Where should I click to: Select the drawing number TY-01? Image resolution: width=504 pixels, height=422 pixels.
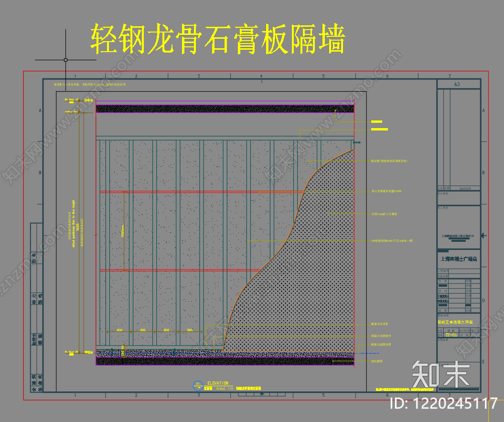451,335
